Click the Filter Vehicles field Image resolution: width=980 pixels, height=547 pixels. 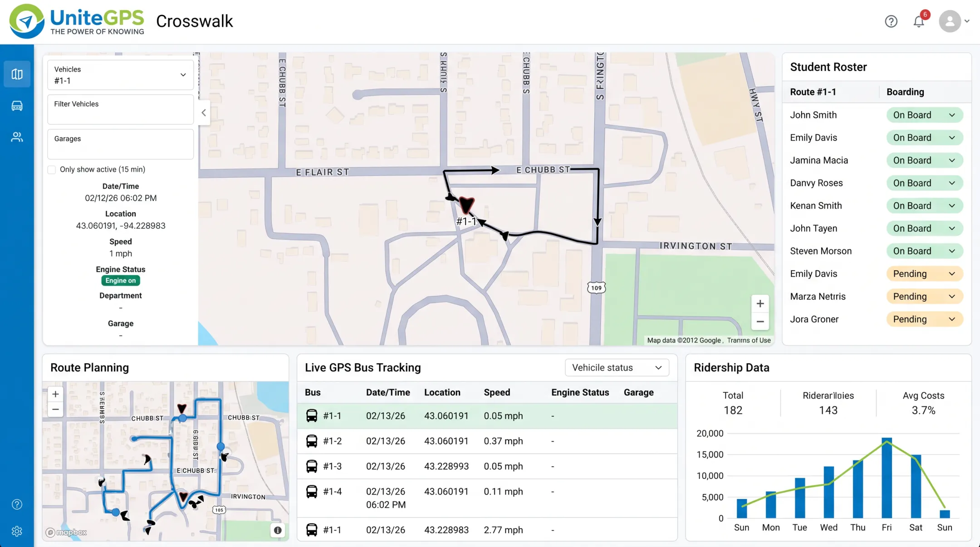[120, 109]
